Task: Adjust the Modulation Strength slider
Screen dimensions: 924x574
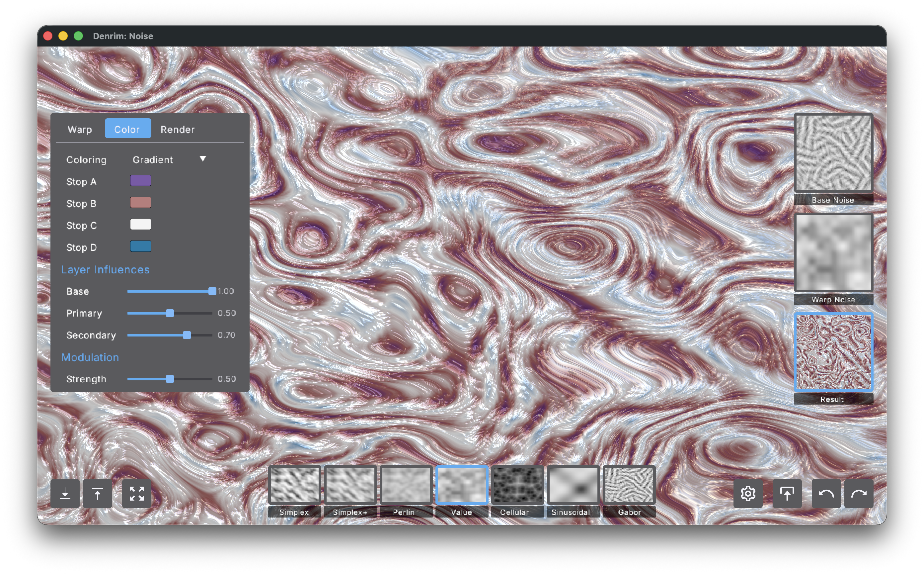Action: (170, 379)
